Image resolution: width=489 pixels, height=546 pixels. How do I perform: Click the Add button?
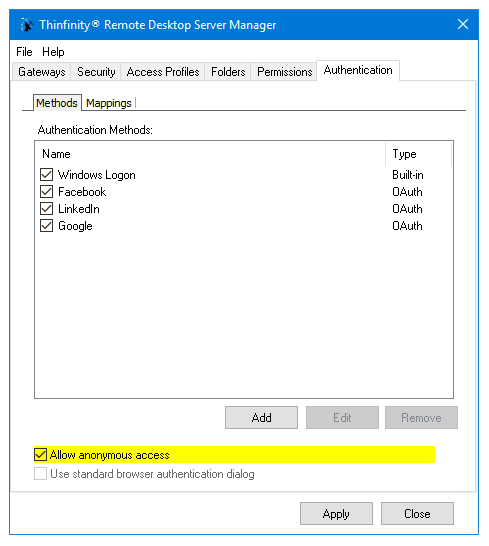pos(261,418)
